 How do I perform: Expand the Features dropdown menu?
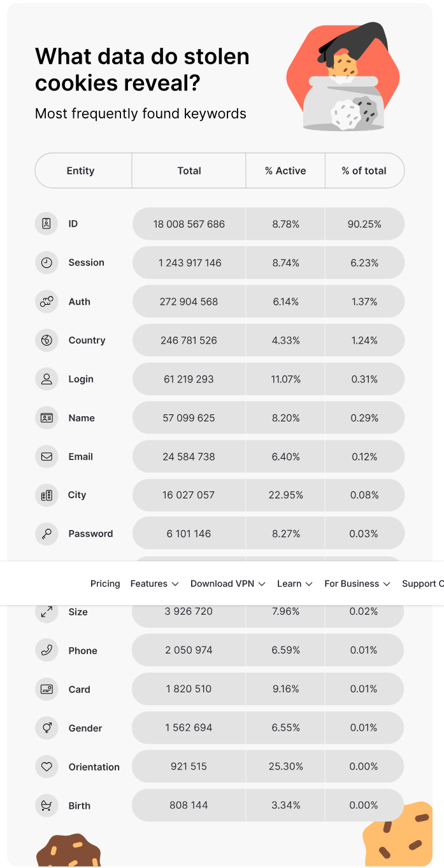[x=154, y=584]
